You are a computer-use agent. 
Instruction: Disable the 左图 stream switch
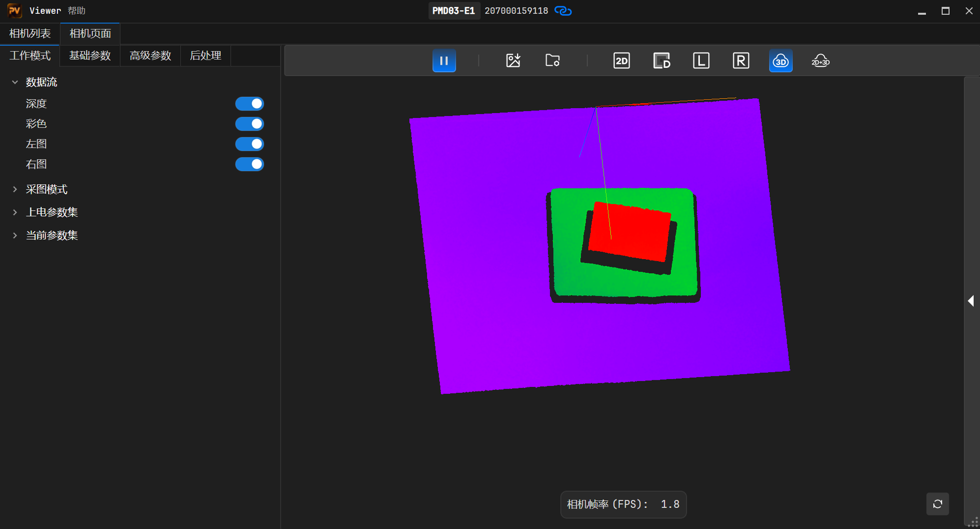tap(250, 144)
